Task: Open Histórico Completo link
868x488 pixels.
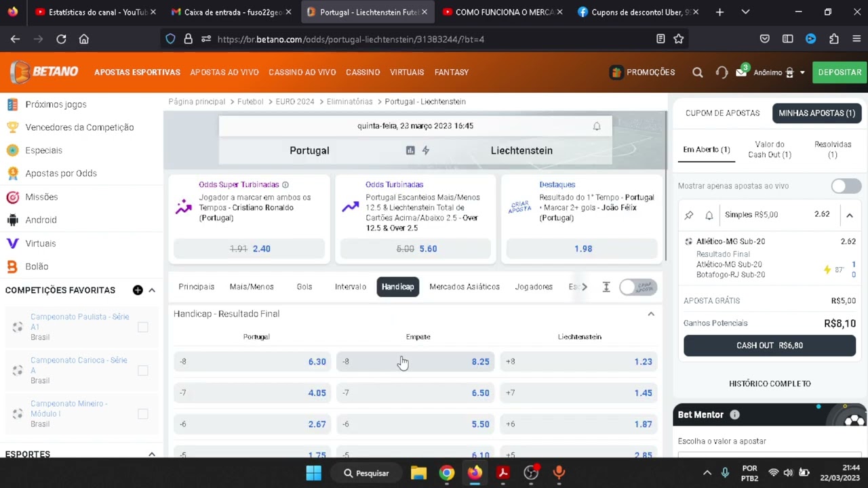Action: (770, 384)
